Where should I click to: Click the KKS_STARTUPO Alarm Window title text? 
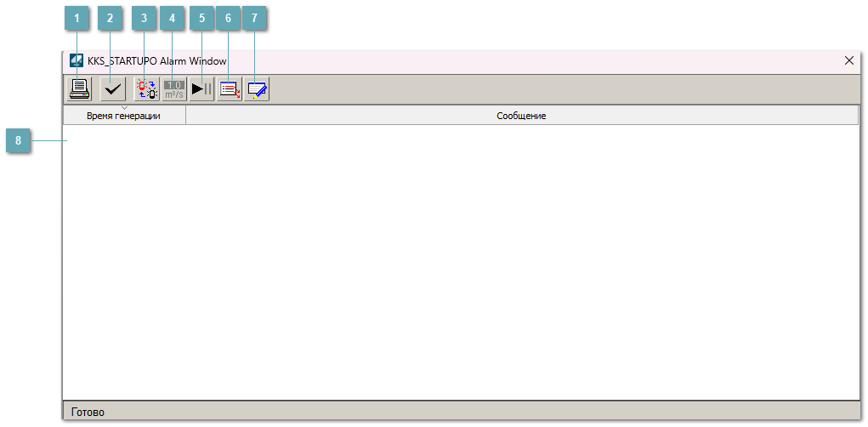point(156,61)
